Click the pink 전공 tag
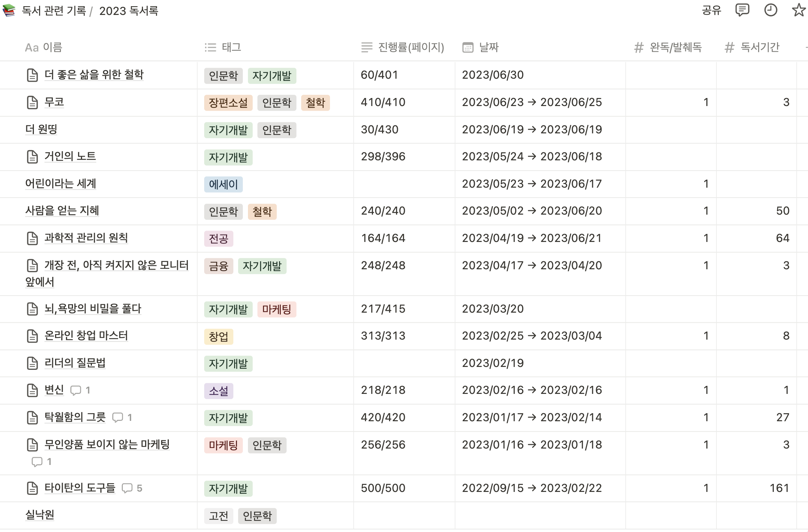The width and height of the screenshot is (808, 532). 218,239
